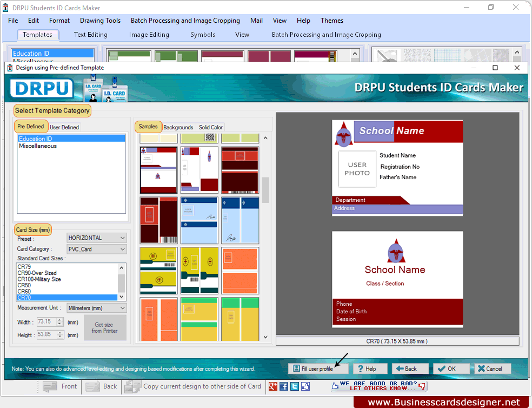Click the Facebook share icon
Screen dimensions: 532x408
click(284, 386)
